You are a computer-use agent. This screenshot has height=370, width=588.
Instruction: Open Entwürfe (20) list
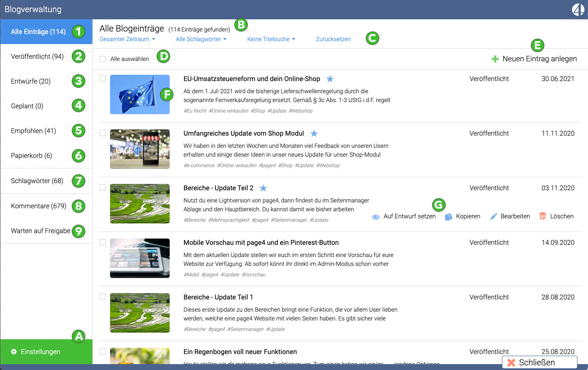pos(46,81)
